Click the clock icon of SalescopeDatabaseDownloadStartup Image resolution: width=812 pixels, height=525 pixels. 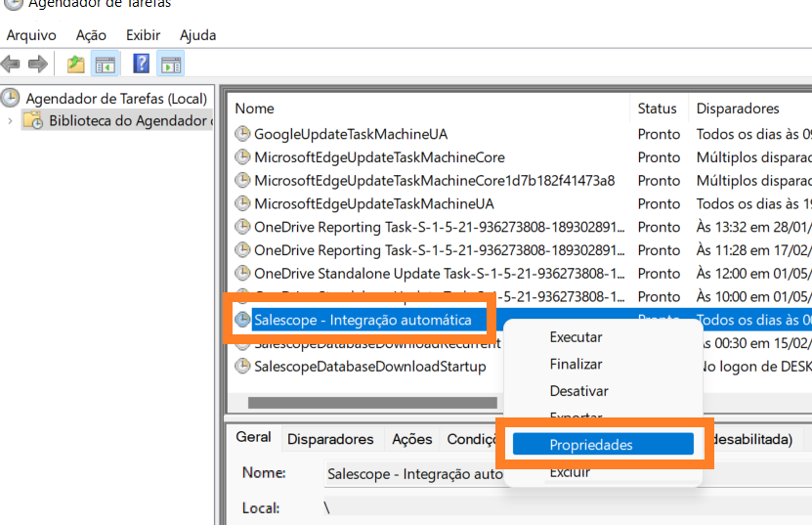[x=242, y=366]
